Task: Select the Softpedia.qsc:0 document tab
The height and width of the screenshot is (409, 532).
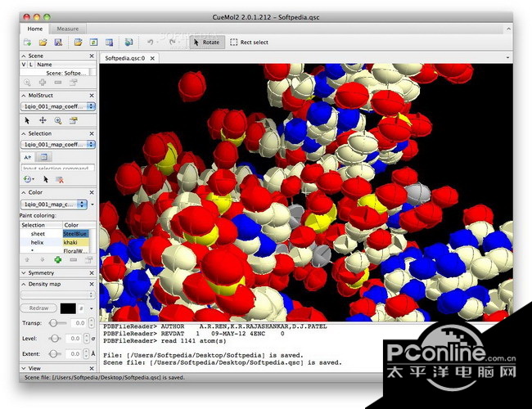Action: click(x=125, y=58)
